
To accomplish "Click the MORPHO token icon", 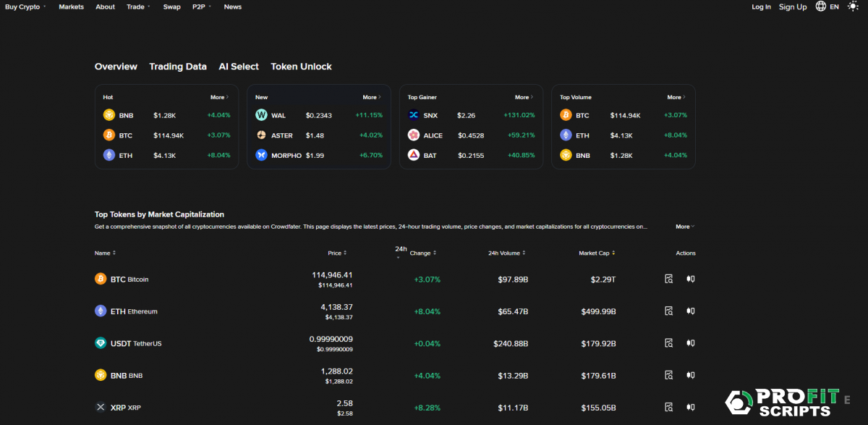I will [x=261, y=155].
